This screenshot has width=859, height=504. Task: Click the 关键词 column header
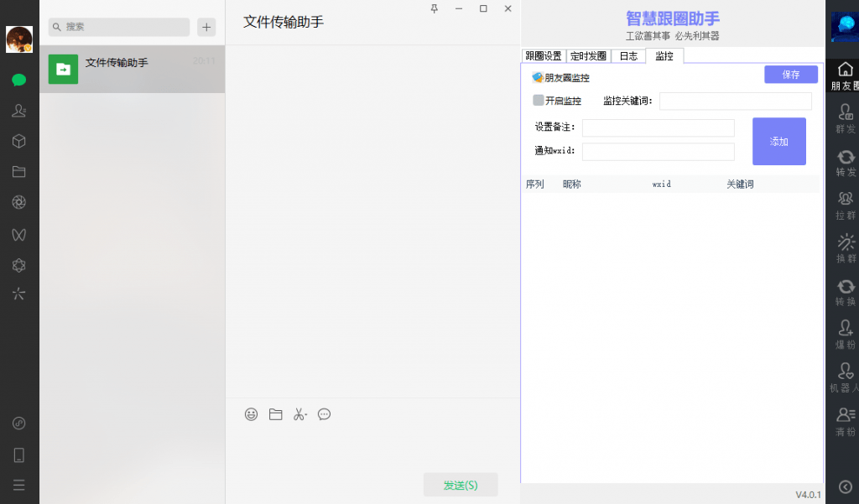pyautogui.click(x=740, y=184)
